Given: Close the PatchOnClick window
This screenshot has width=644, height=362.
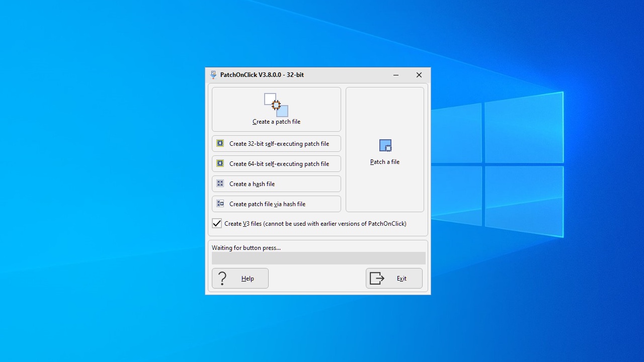Looking at the screenshot, I should [419, 75].
